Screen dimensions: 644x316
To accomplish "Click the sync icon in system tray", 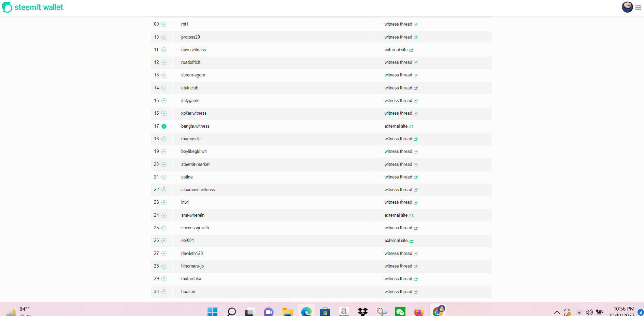I will [x=567, y=312].
